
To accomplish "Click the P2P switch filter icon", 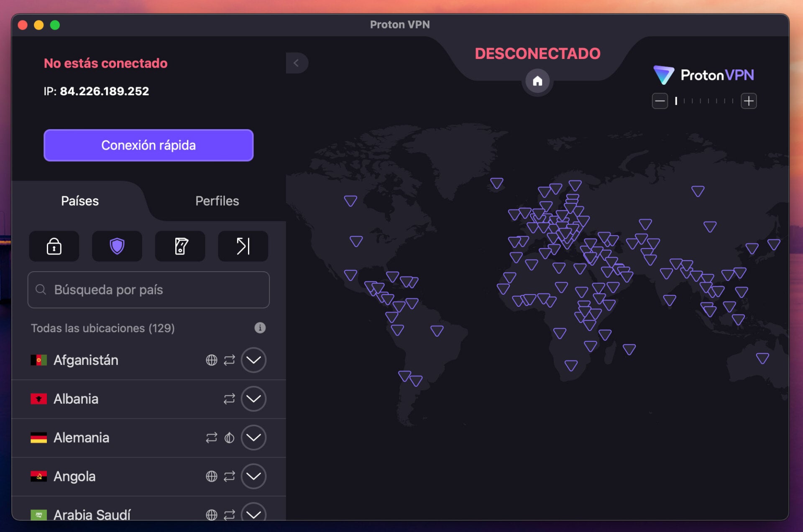I will 180,246.
